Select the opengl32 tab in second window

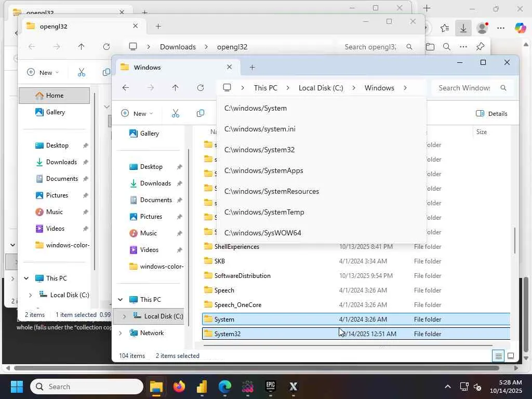83,26
